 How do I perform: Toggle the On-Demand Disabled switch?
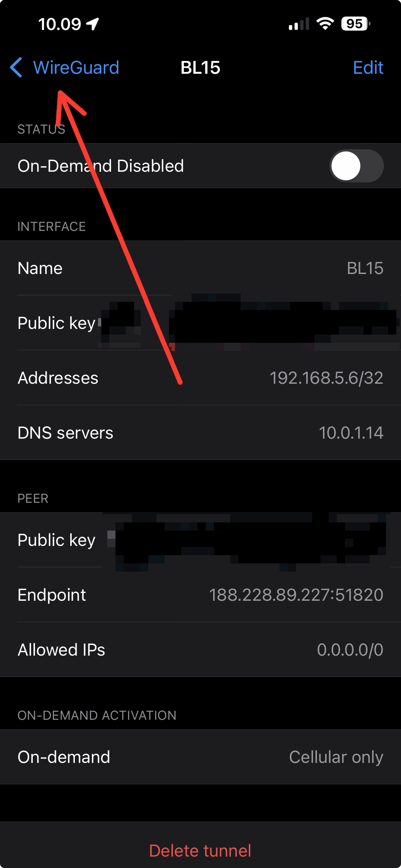tap(356, 166)
